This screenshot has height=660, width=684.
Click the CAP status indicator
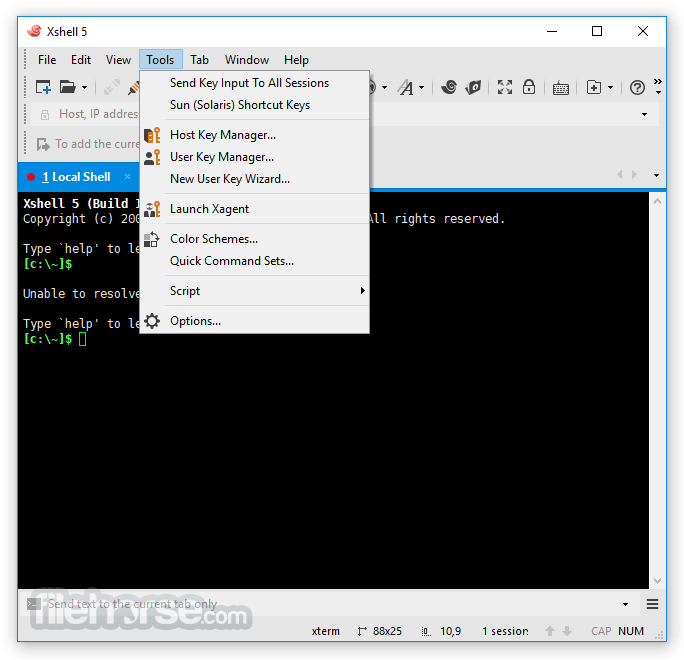(x=601, y=631)
